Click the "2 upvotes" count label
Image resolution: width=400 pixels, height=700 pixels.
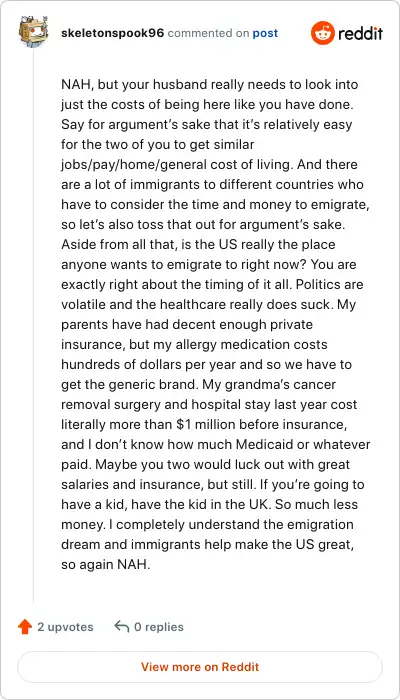[x=65, y=627]
